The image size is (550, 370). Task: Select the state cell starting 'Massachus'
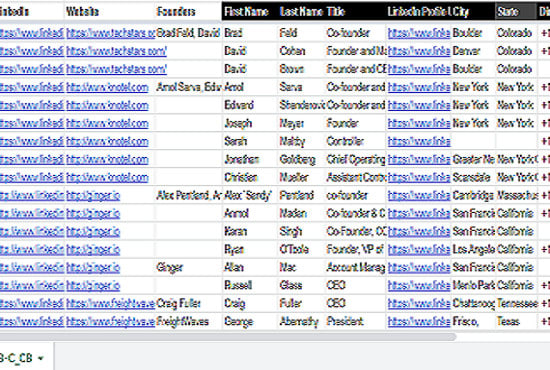[517, 196]
